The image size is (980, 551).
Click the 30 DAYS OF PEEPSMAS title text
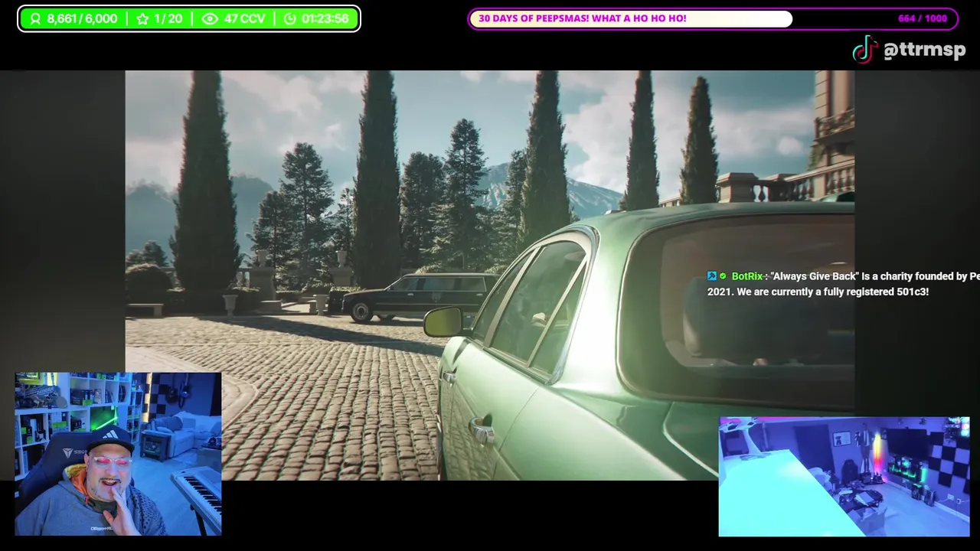tap(582, 18)
